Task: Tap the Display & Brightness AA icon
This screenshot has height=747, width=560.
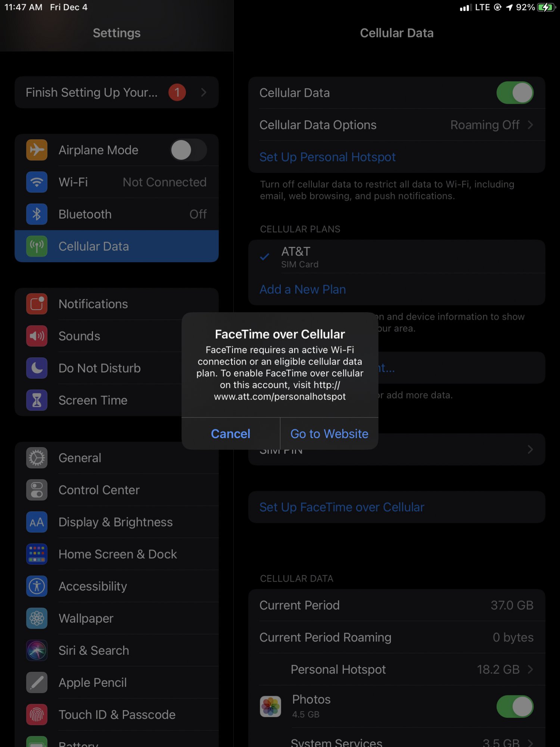Action: [37, 522]
